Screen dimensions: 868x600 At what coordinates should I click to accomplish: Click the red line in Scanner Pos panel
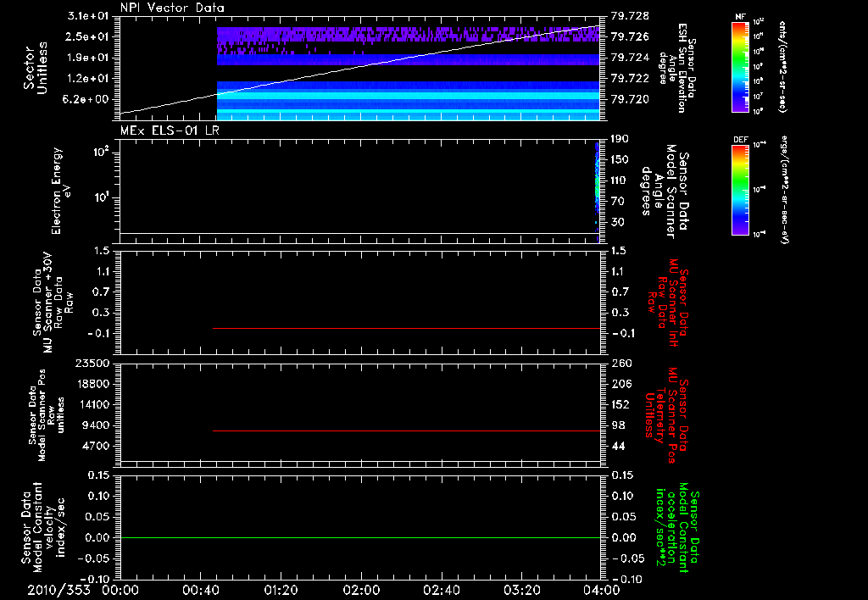[x=406, y=431]
